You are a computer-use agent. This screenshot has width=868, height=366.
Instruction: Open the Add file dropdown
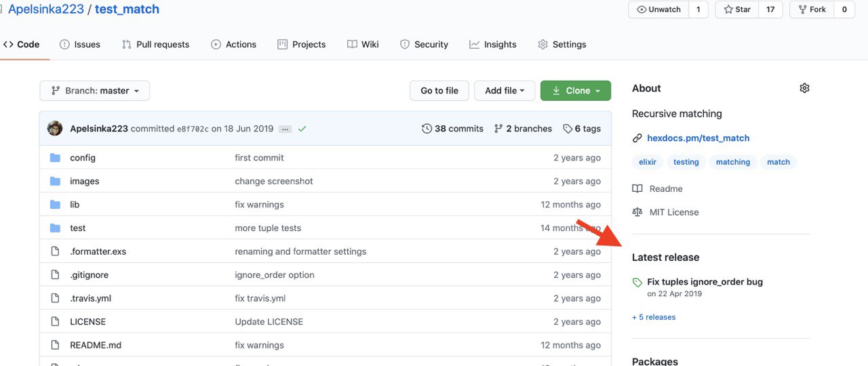pyautogui.click(x=505, y=91)
